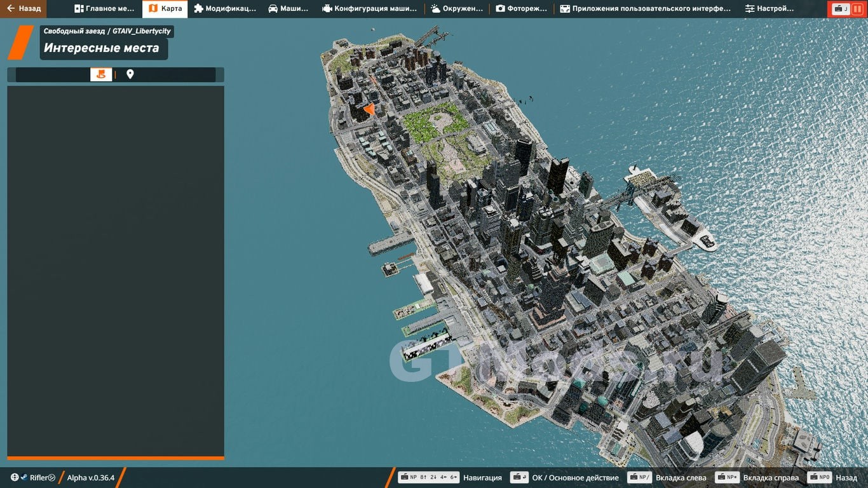Viewport: 868px width, 488px height.
Task: Click the car icon for Машины
Action: pos(273,9)
